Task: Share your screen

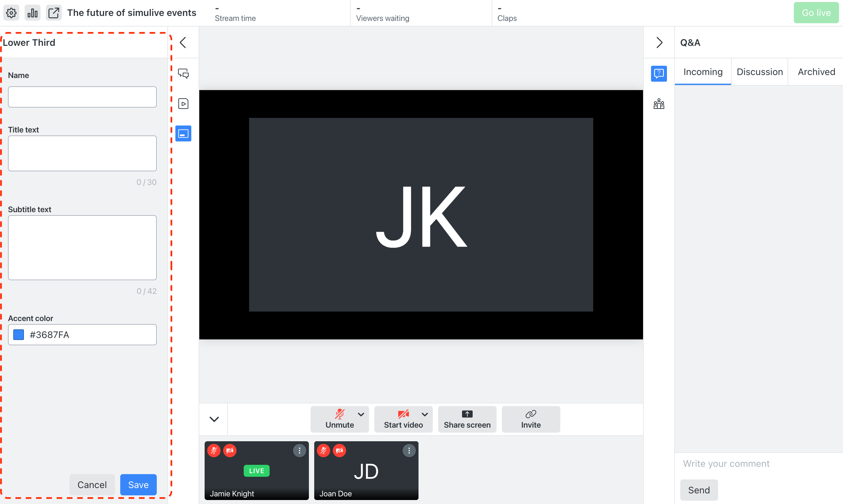Action: (467, 419)
